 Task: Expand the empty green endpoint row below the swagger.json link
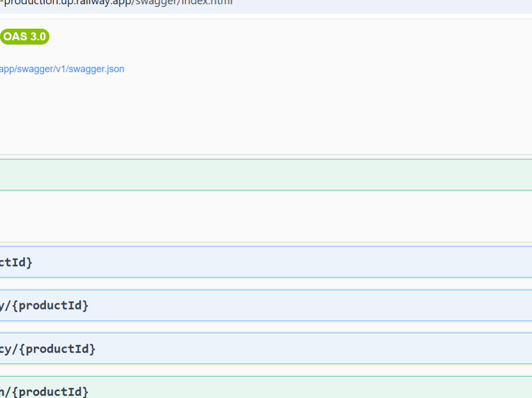click(x=266, y=175)
